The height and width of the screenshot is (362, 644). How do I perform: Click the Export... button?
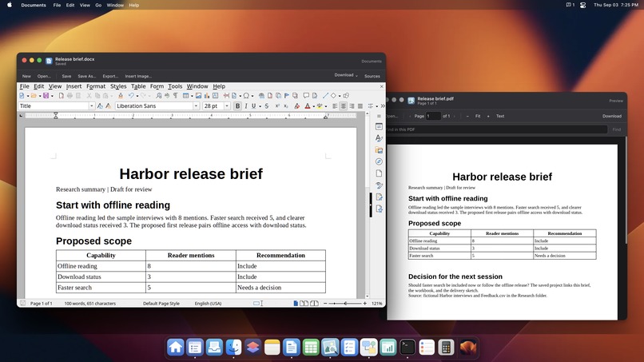coord(110,76)
